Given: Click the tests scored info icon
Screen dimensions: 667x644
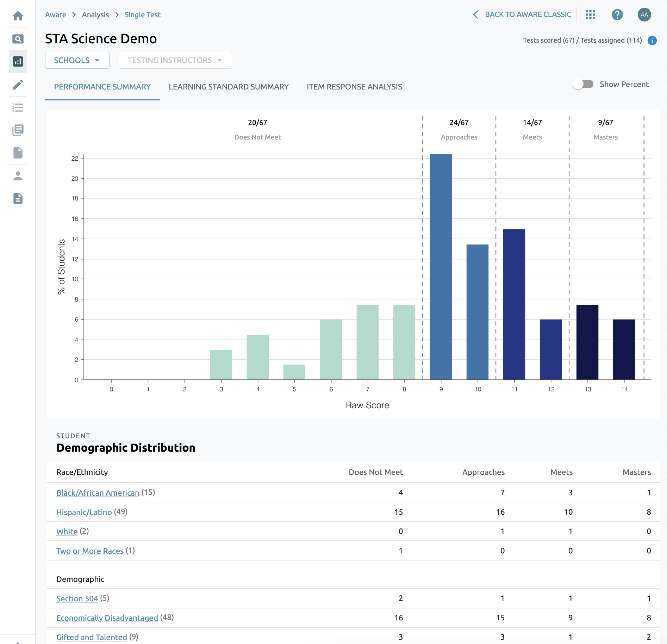Looking at the screenshot, I should pos(652,41).
